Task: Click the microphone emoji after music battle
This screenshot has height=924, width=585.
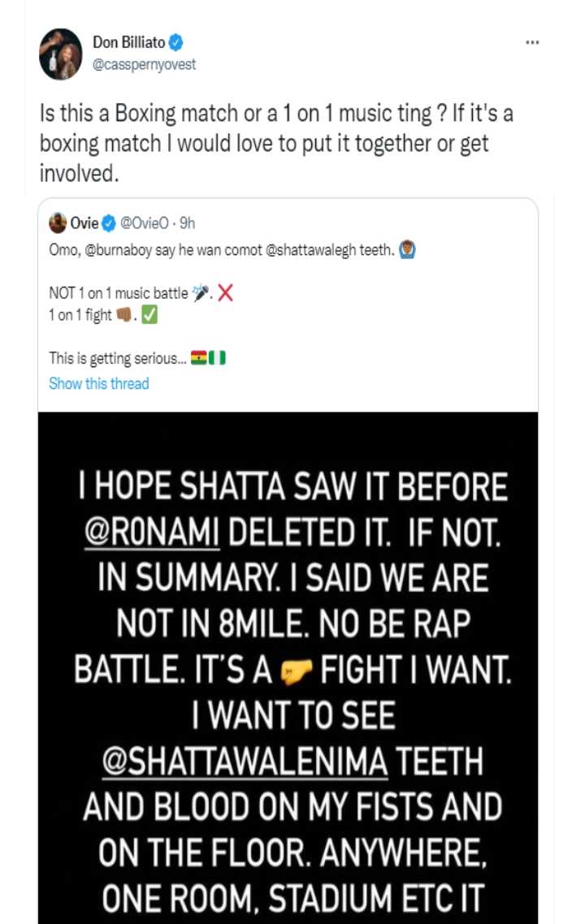Action: 199,293
